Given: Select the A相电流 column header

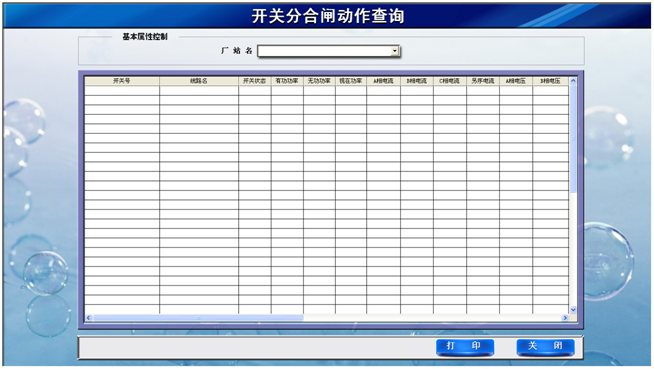Looking at the screenshot, I should (384, 81).
